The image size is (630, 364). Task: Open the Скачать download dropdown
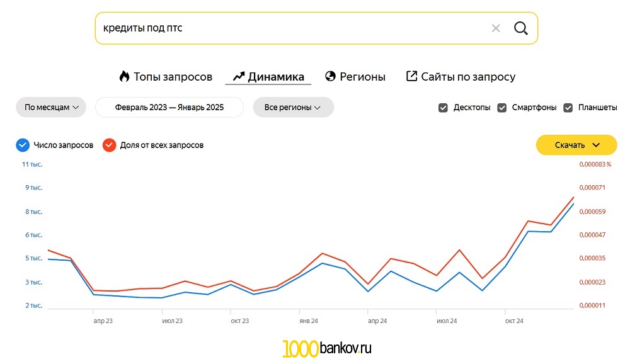tap(576, 145)
